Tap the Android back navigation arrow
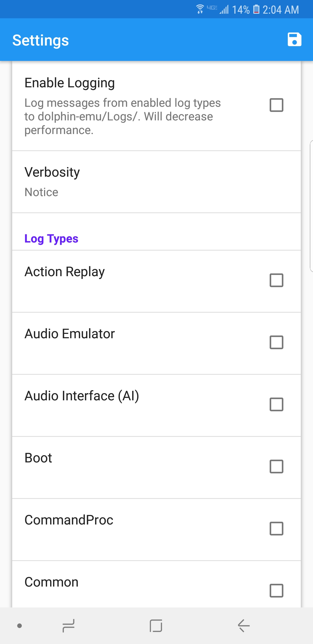This screenshot has width=313, height=644. click(244, 625)
